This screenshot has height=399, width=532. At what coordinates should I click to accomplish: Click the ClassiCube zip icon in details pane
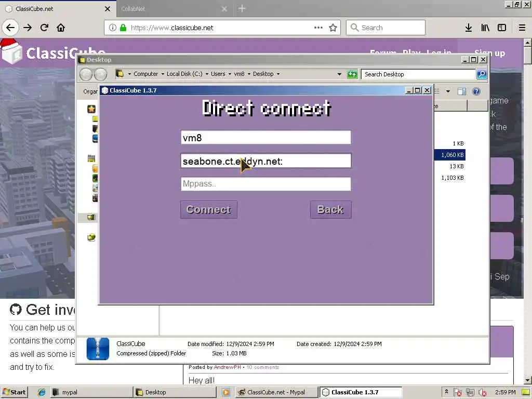pyautogui.click(x=98, y=349)
